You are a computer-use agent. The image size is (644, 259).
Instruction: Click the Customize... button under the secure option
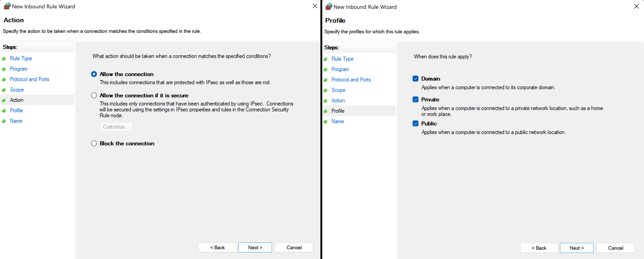click(116, 127)
